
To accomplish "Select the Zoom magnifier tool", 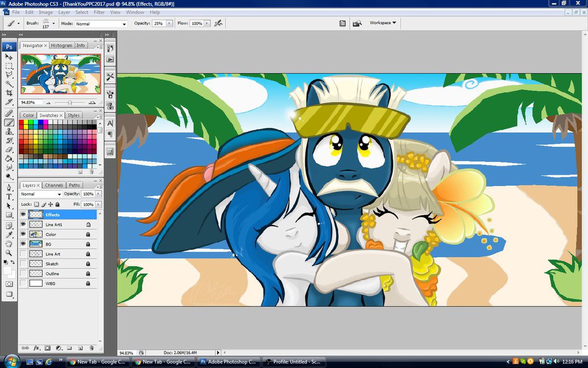I will tap(9, 252).
